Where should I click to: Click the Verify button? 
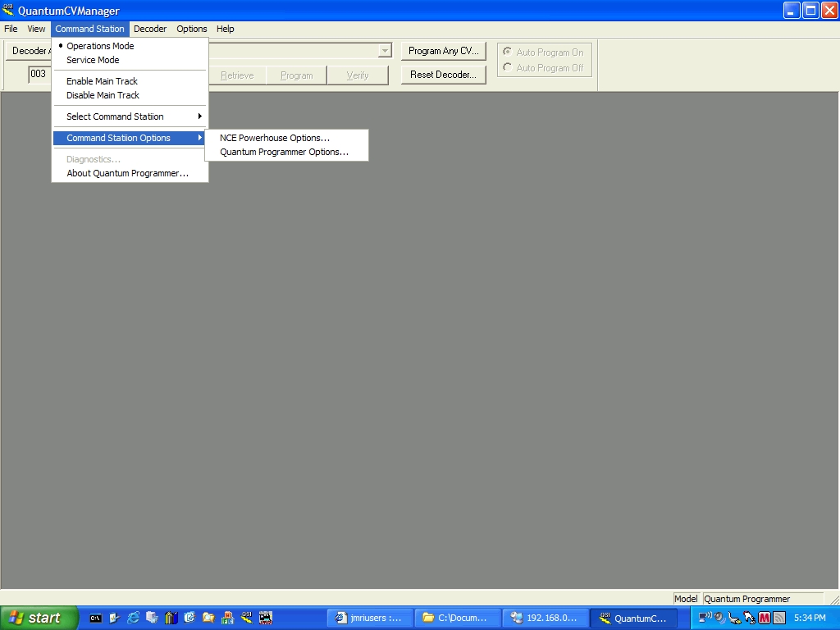[358, 75]
